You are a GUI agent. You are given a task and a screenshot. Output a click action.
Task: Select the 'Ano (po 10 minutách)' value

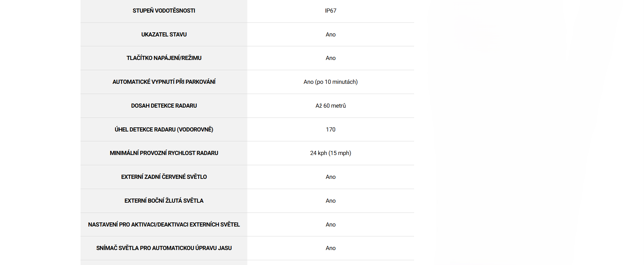(331, 82)
